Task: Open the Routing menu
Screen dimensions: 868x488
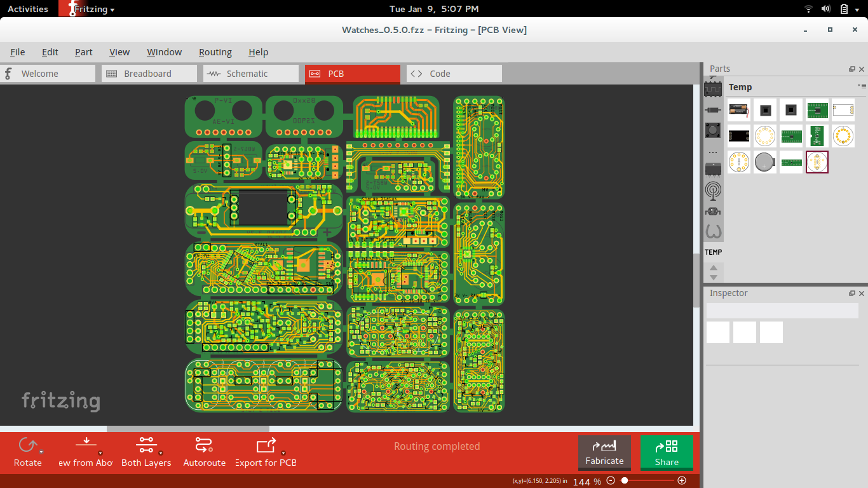Action: [215, 52]
